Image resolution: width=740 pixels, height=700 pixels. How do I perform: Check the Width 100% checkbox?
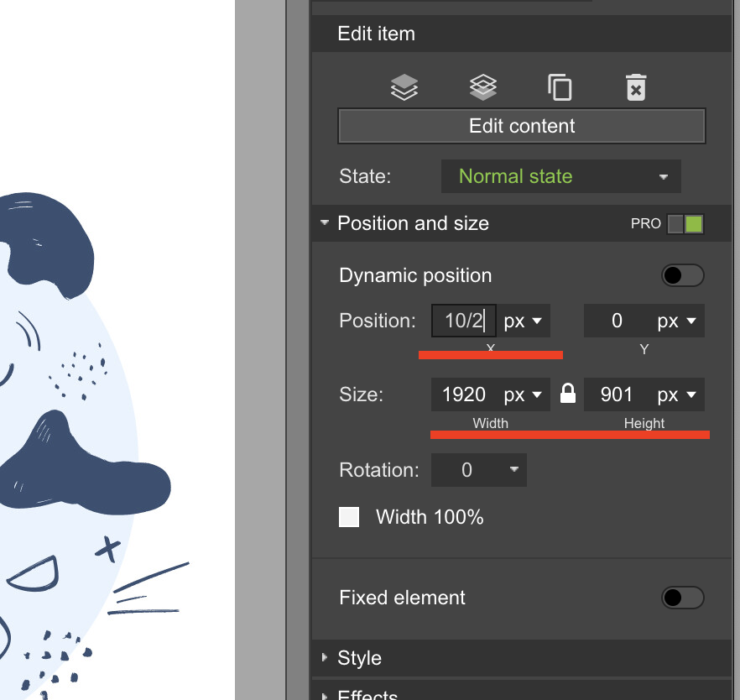coord(349,517)
